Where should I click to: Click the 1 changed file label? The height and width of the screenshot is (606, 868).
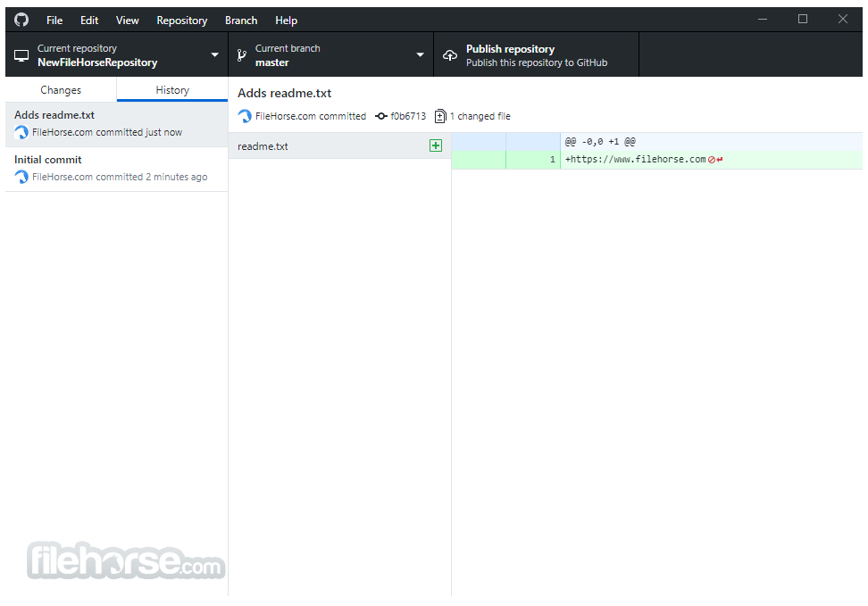tap(480, 116)
